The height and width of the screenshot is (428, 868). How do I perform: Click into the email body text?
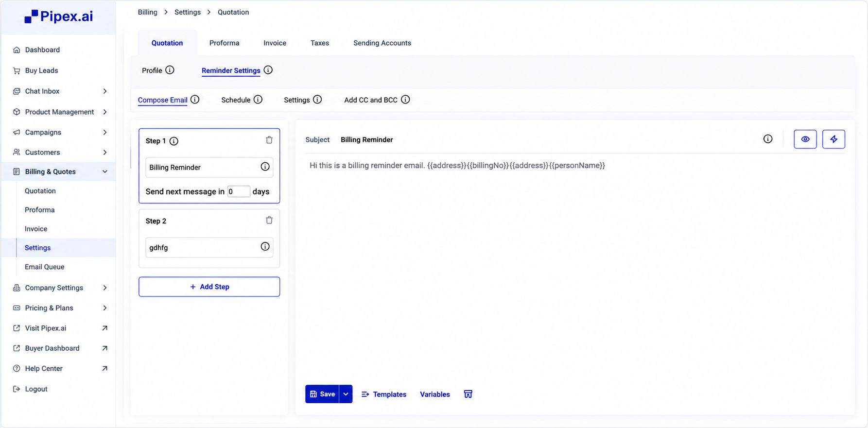[457, 165]
